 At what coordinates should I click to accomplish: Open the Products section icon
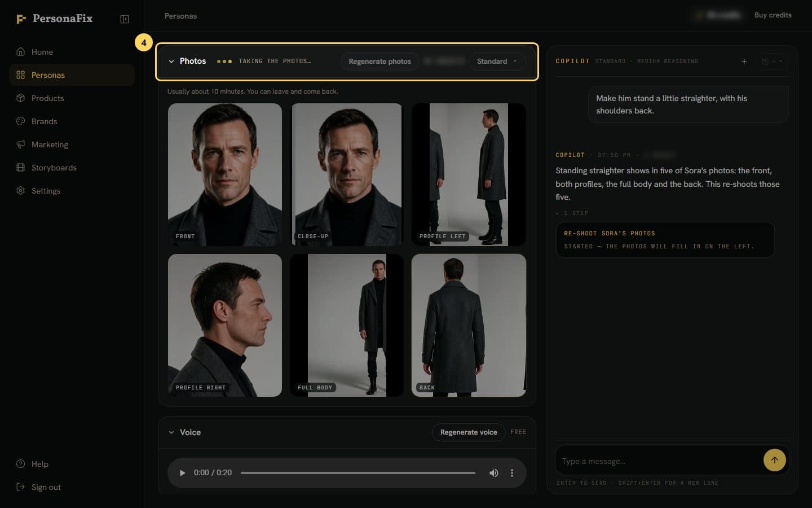pos(21,98)
